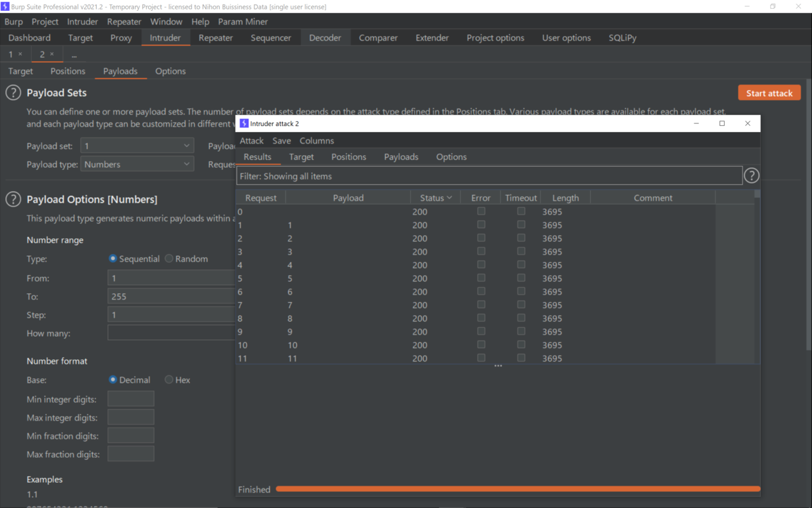This screenshot has width=812, height=508.
Task: Click the From number field
Action: (171, 278)
